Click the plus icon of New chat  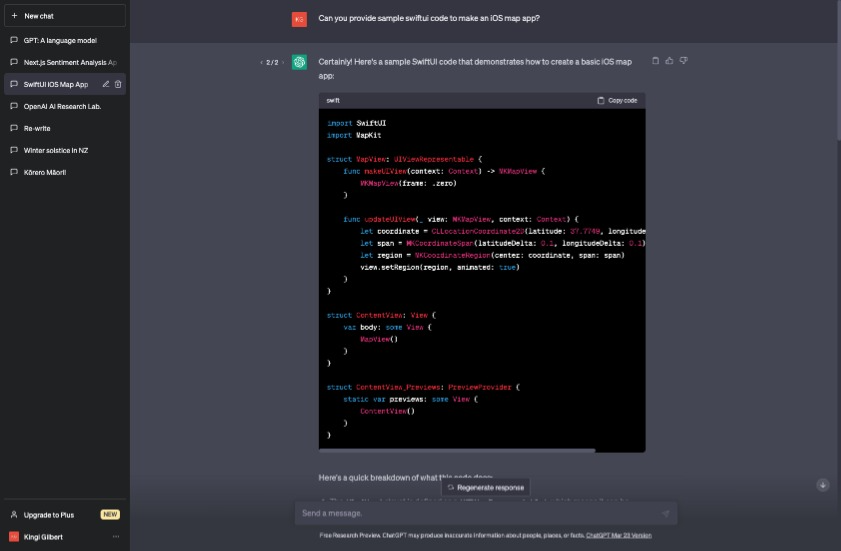pos(14,16)
